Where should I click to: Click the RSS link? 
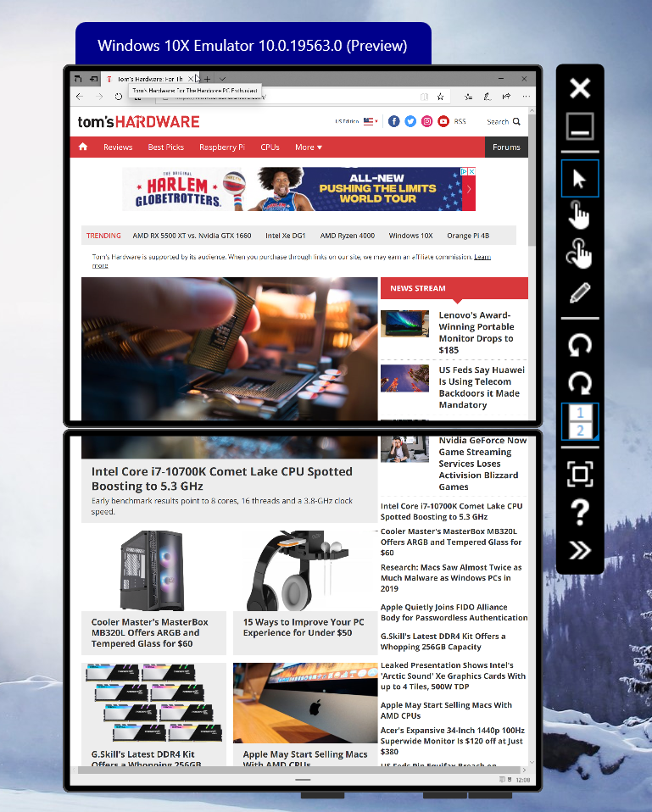click(x=460, y=121)
